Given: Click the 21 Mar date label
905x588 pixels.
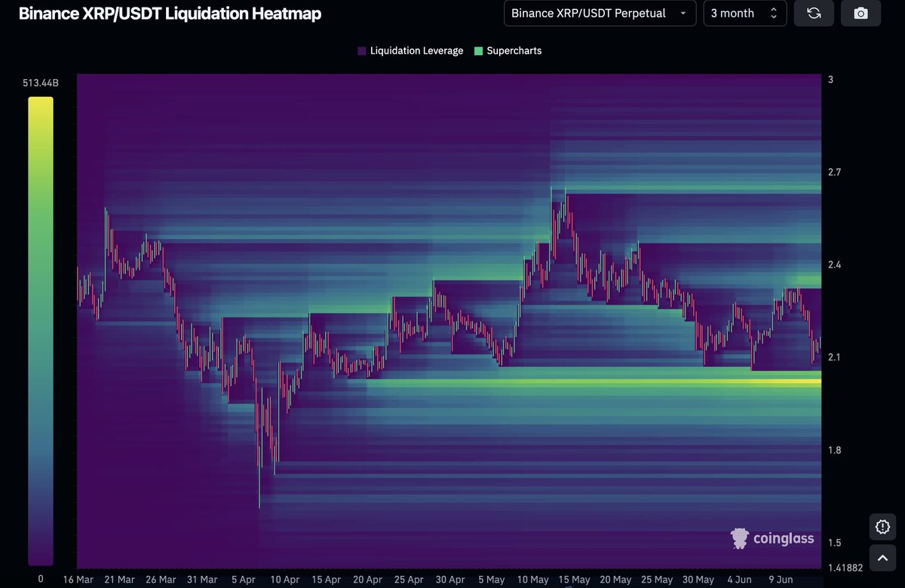Looking at the screenshot, I should point(118,580).
